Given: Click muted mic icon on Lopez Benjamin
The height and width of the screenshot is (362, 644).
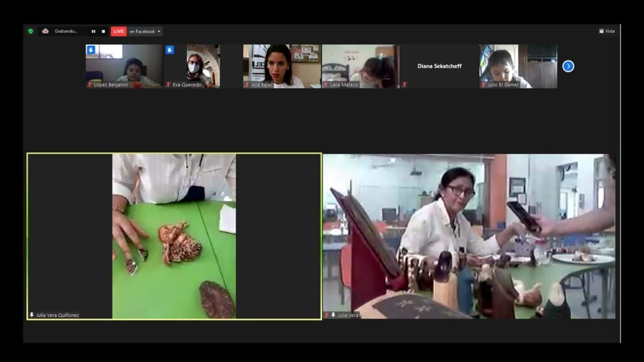Looking at the screenshot, I should (x=89, y=85).
